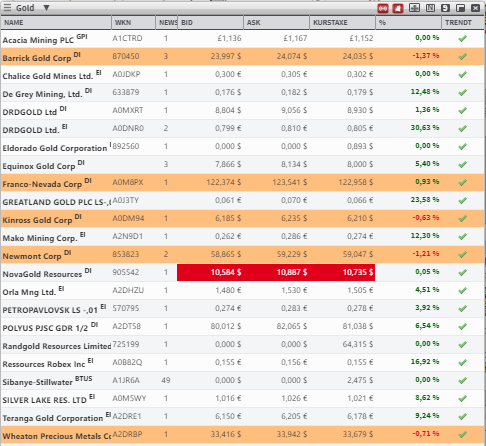Click the 80,012 $ bid of POLYUS PJSC
The height and width of the screenshot is (446, 486).
coord(226,326)
